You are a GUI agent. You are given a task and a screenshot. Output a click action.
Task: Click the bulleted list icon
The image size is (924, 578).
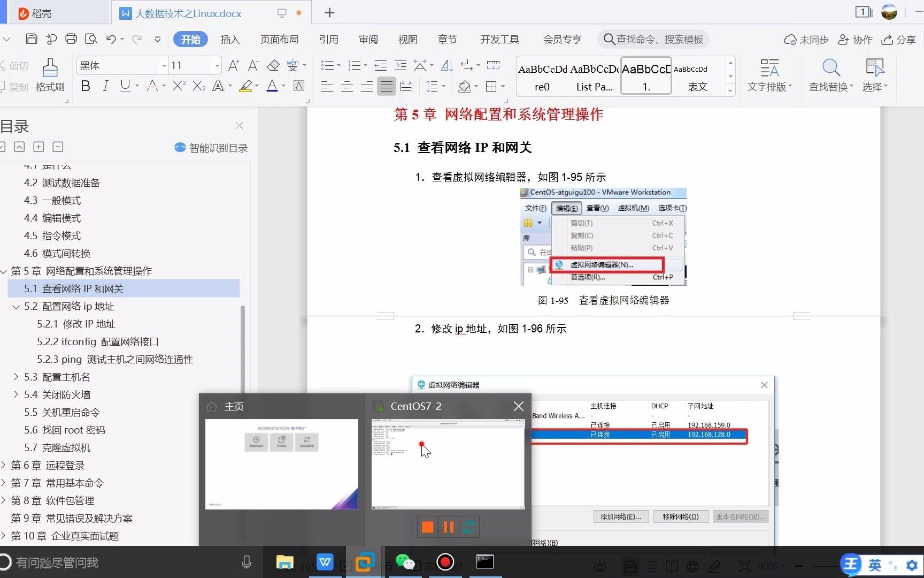[327, 65]
